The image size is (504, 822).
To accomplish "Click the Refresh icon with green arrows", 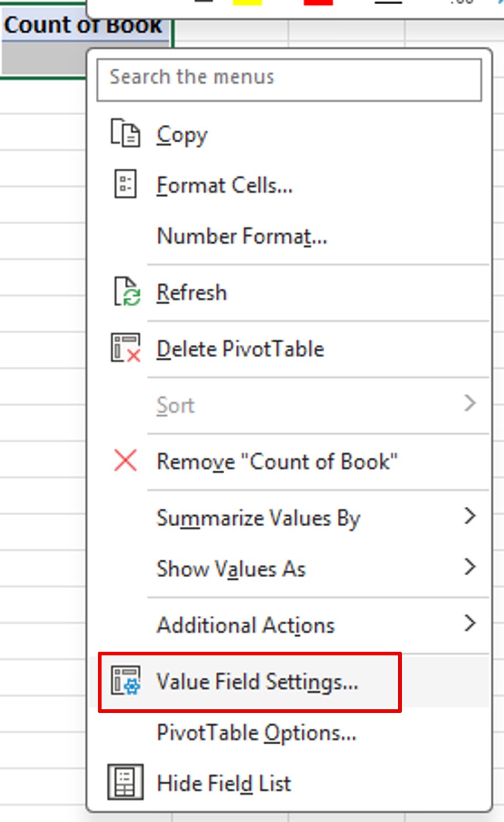I will coord(127,291).
